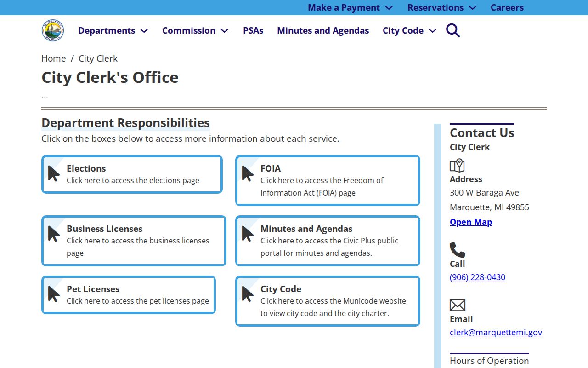The width and height of the screenshot is (588, 368).
Task: Click the Contact Us heading
Action: click(482, 132)
